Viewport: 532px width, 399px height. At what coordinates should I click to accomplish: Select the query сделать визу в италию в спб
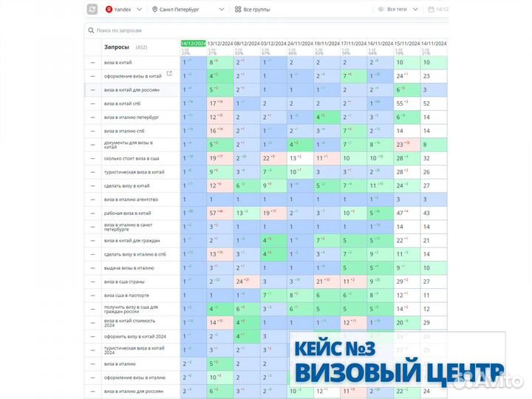(x=134, y=254)
